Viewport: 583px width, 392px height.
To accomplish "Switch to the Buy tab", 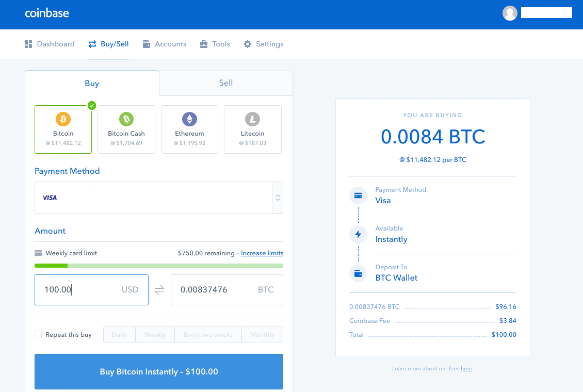I will [92, 83].
